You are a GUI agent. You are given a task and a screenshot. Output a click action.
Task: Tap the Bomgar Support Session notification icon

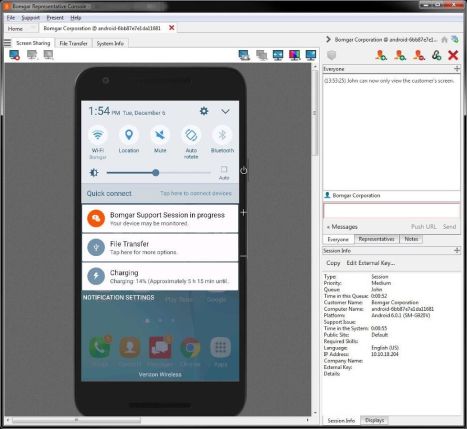click(x=96, y=218)
